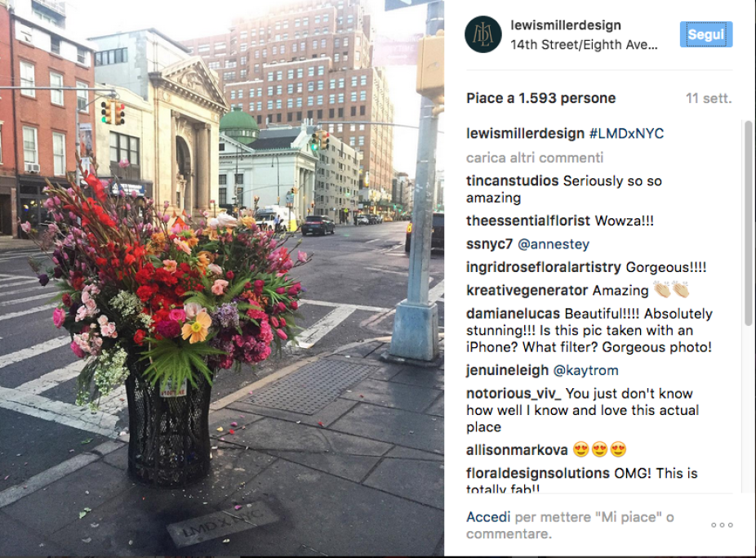The width and height of the screenshot is (756, 558).
Task: Click Accedi to log in
Action: (488, 517)
